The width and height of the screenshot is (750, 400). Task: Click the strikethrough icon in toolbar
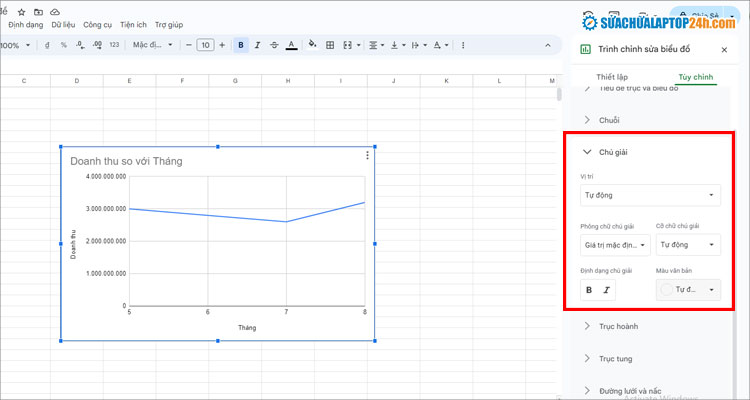[274, 45]
